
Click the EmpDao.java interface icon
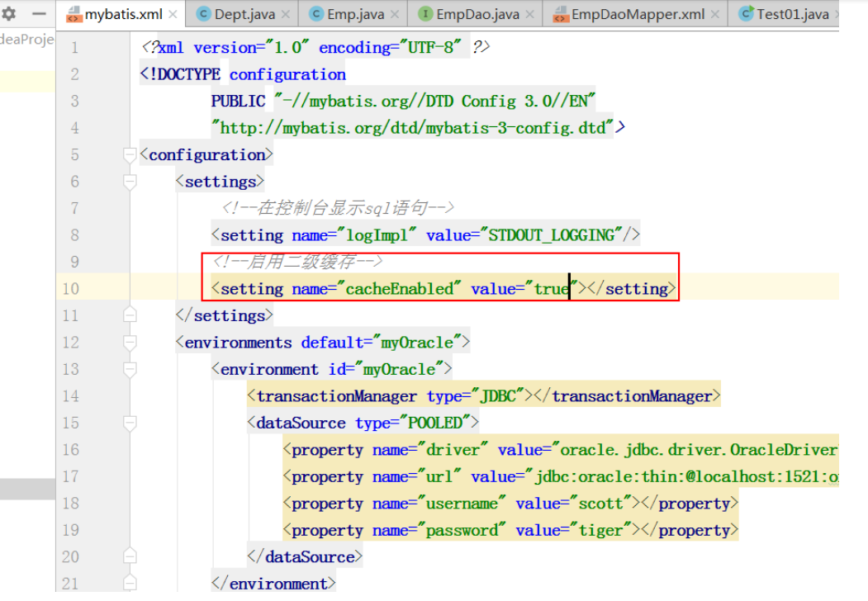click(425, 14)
